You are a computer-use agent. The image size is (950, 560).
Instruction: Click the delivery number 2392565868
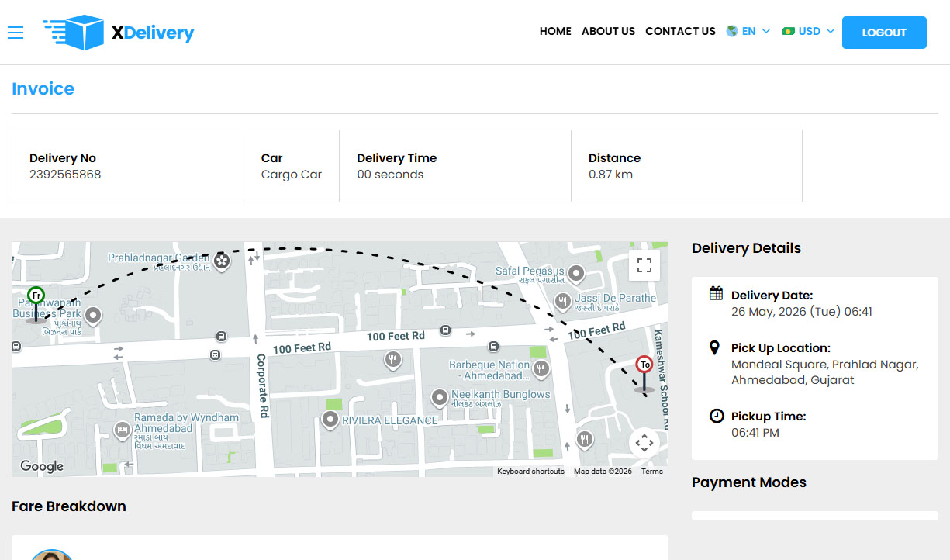pos(65,175)
